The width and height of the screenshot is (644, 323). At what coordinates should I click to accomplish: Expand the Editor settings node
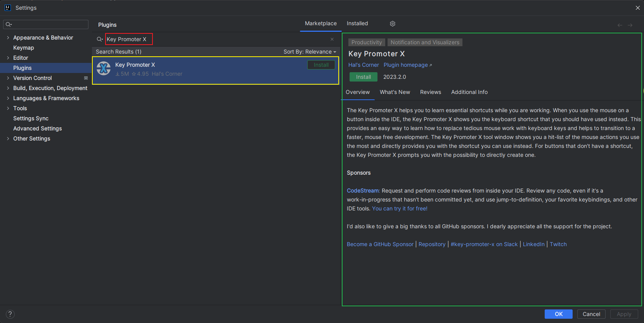(x=8, y=58)
